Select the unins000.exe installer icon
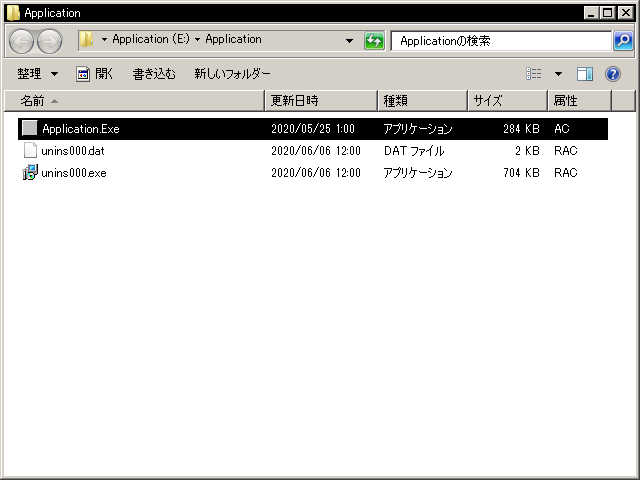 30,173
